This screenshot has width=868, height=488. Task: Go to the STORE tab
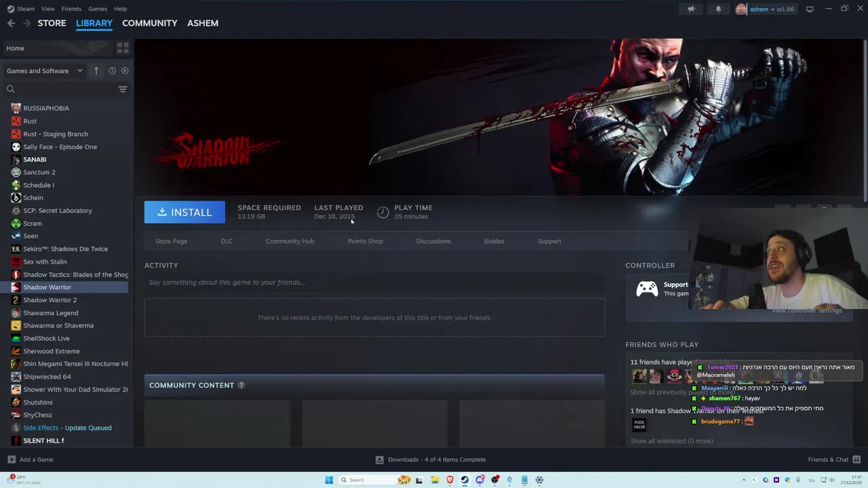point(52,23)
